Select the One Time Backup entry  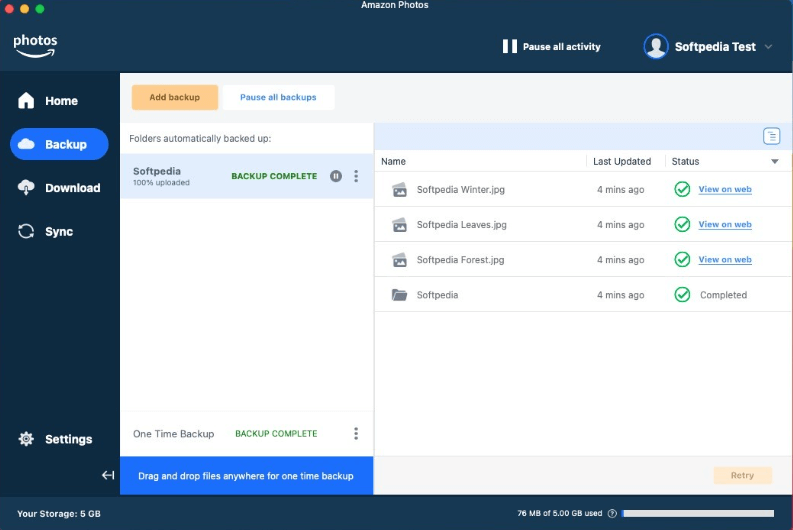click(x=247, y=433)
